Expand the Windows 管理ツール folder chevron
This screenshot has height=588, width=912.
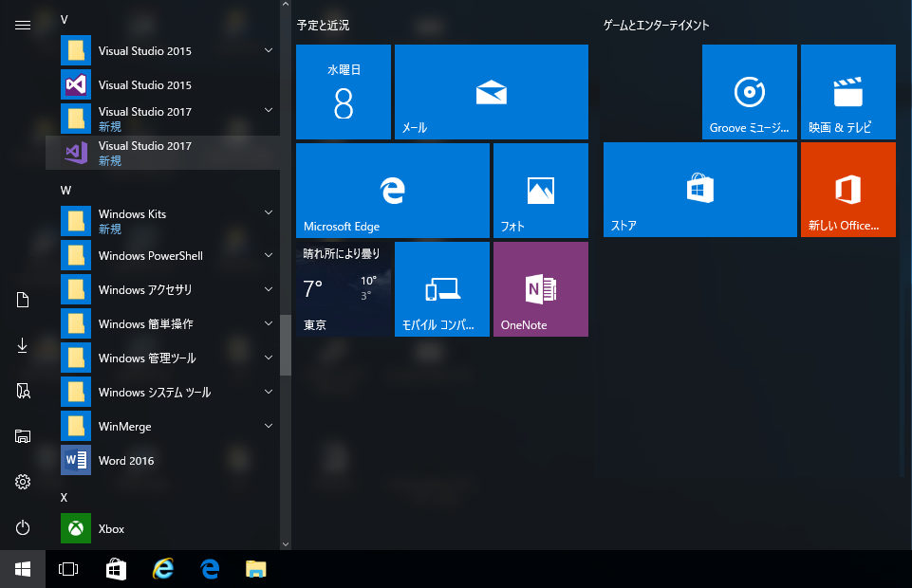[x=269, y=358]
